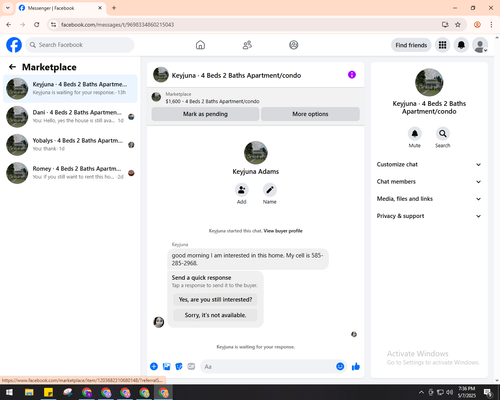Mute the conversation with the bell icon
The image size is (500, 400).
point(415,134)
